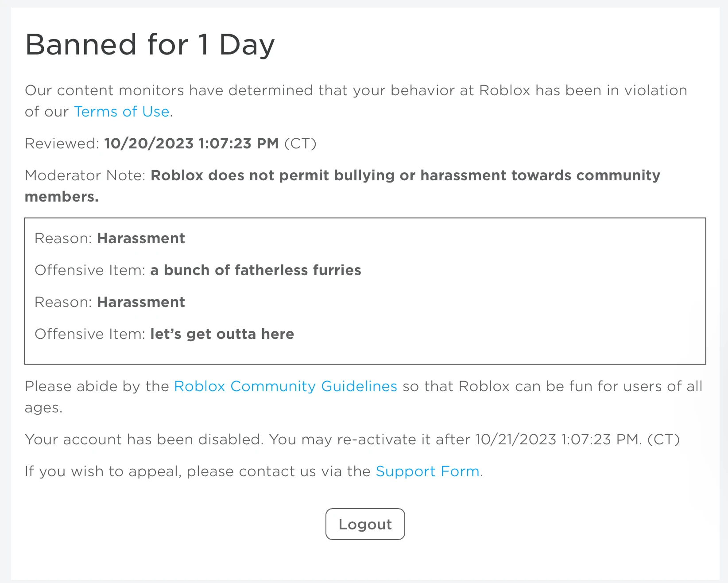Click the reviewed date timestamp
728x583 pixels.
click(191, 143)
